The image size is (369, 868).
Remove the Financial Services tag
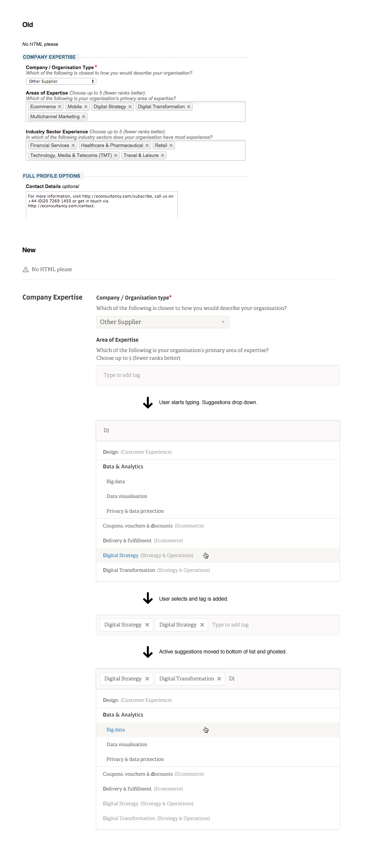coord(73,146)
